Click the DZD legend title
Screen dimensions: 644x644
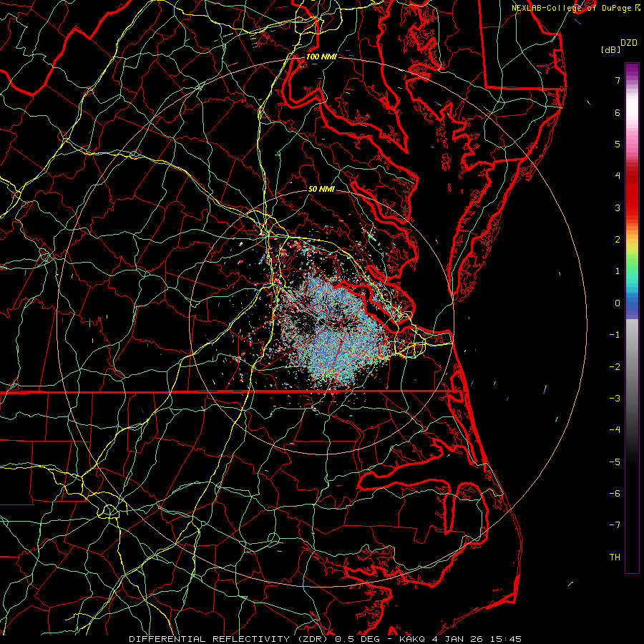pos(629,43)
